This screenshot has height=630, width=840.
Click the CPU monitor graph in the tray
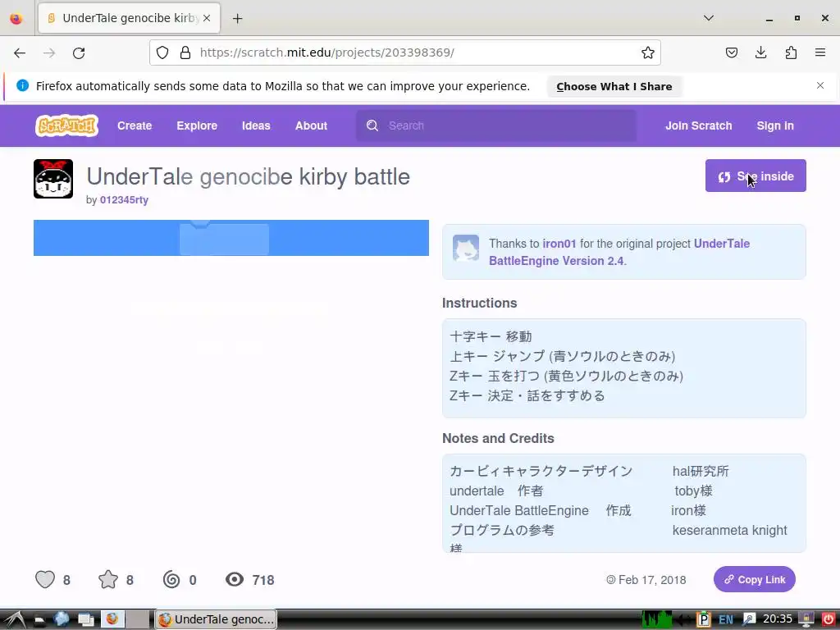click(x=657, y=619)
